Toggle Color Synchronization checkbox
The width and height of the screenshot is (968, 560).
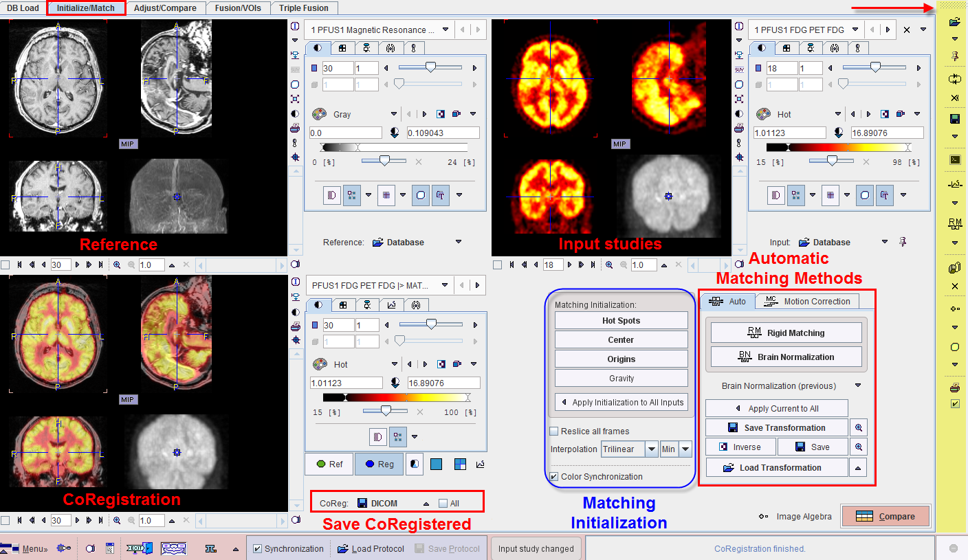[x=554, y=477]
